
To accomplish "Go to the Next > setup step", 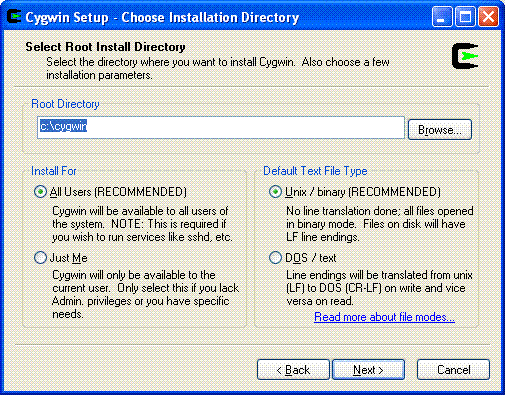I will [x=368, y=370].
